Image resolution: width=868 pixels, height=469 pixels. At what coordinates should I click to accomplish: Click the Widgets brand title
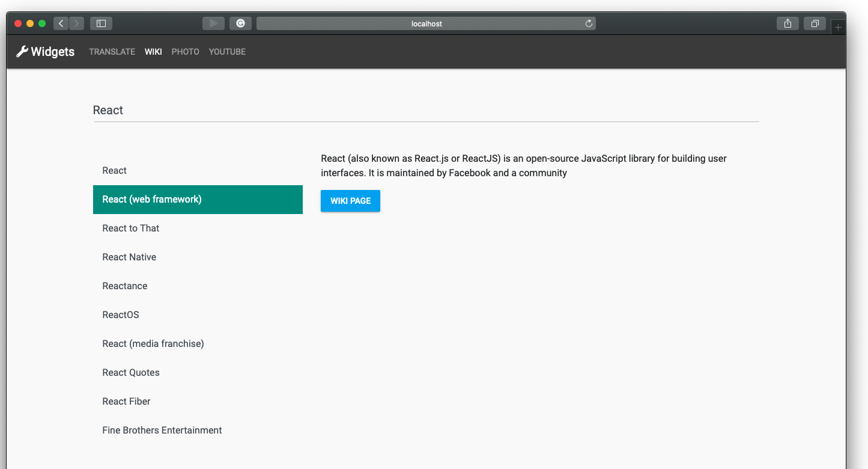pyautogui.click(x=53, y=52)
